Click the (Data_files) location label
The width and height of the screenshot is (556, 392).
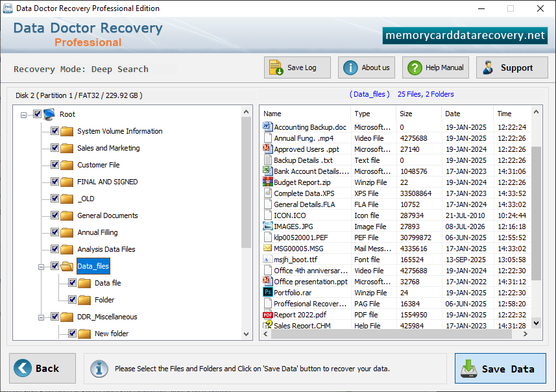[x=370, y=94]
